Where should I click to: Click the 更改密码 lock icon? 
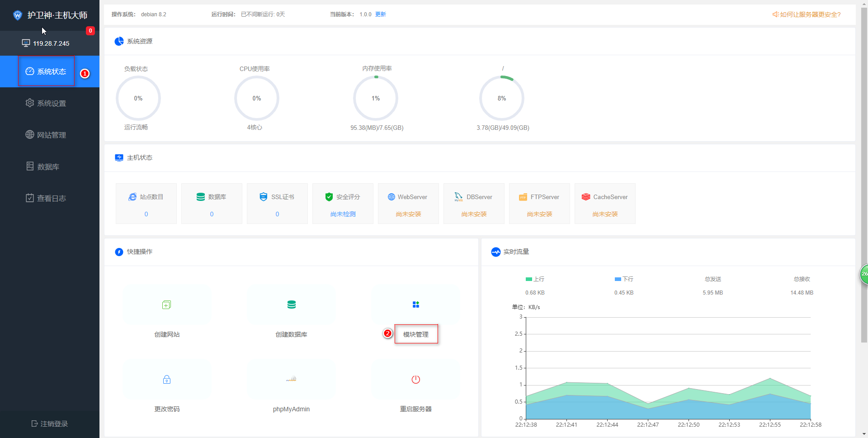tap(167, 379)
